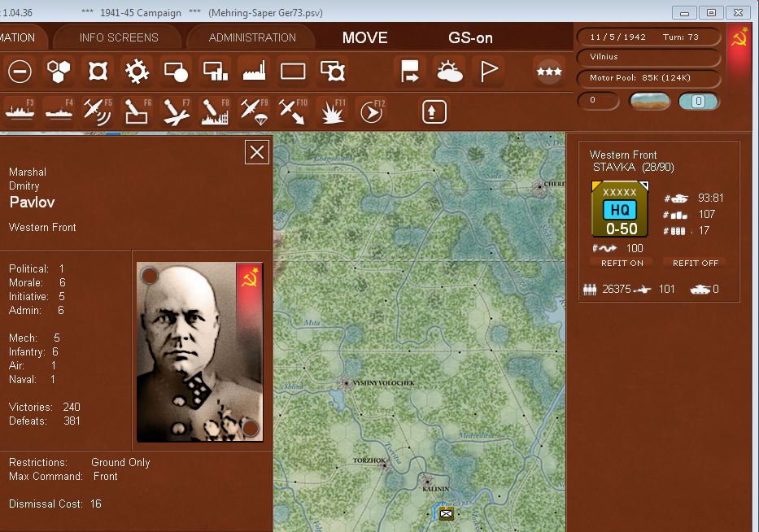Click the Motor Pool 85K (124K) bar
Image resolution: width=759 pixels, height=532 pixels.
[648, 78]
